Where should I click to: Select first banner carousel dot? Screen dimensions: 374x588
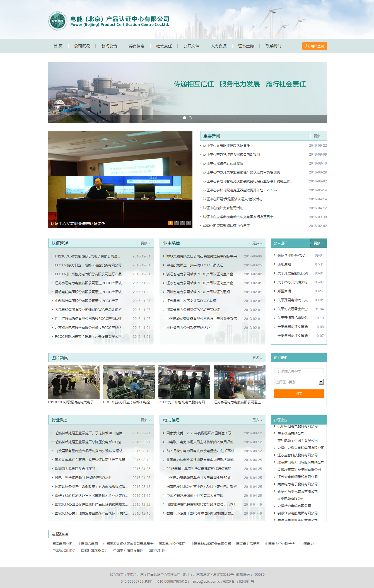pyautogui.click(x=184, y=118)
